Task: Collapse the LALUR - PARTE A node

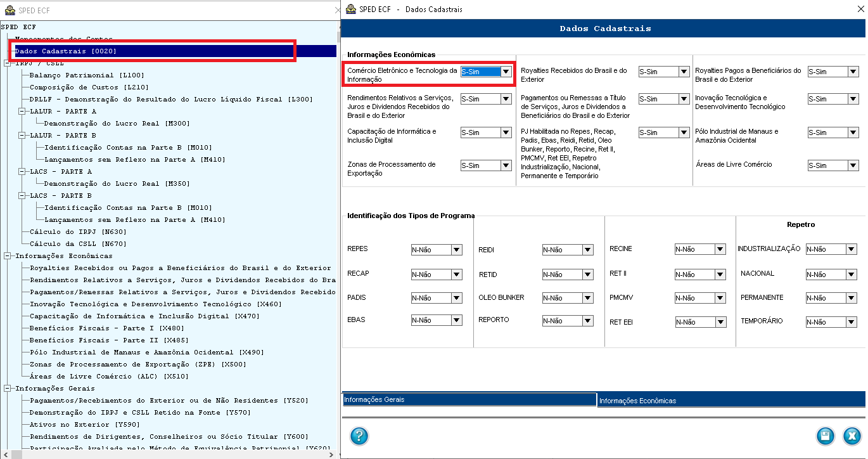Action: pos(22,111)
